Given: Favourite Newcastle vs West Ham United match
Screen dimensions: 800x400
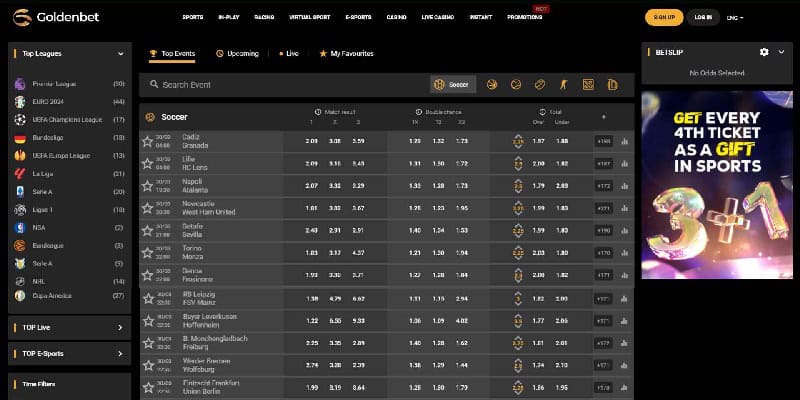Looking at the screenshot, I should pyautogui.click(x=147, y=208).
